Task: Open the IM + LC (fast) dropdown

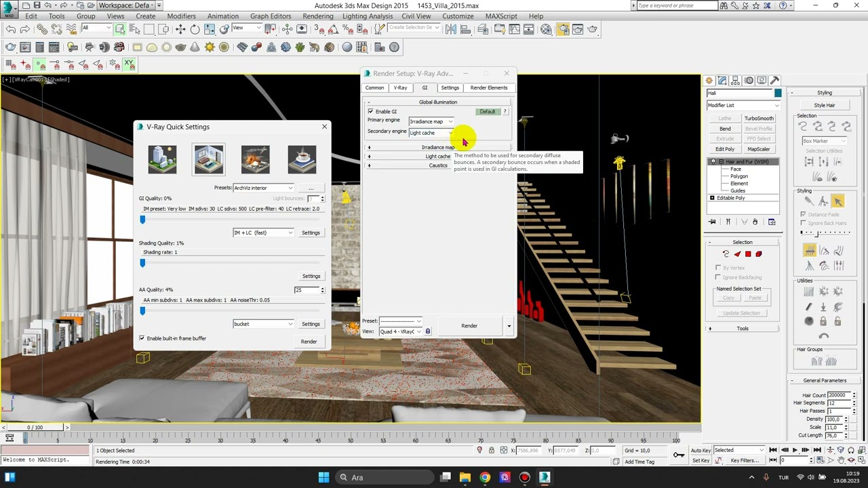Action: point(263,232)
